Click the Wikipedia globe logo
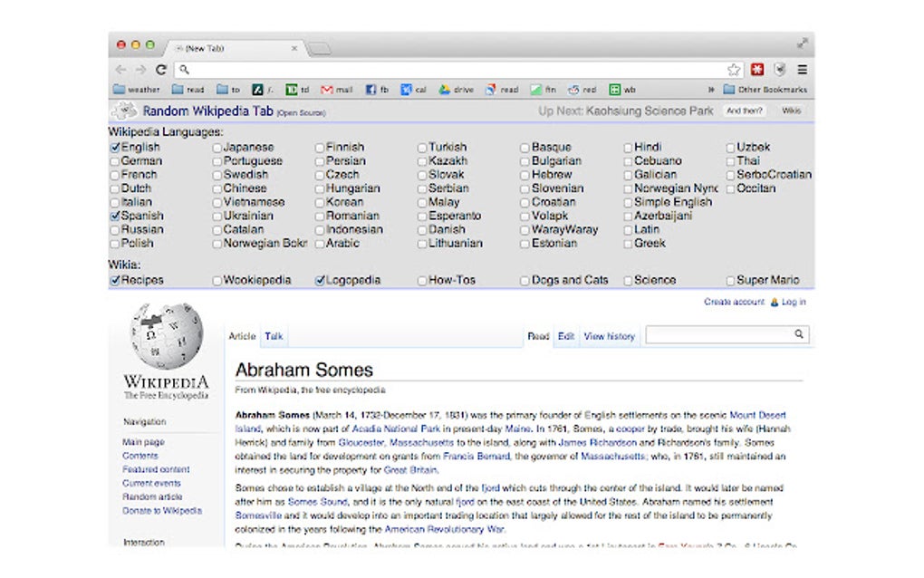The image size is (924, 578). 166,336
